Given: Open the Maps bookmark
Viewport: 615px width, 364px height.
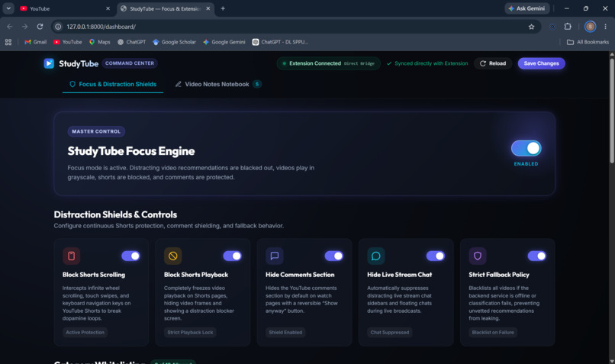Looking at the screenshot, I should (100, 42).
